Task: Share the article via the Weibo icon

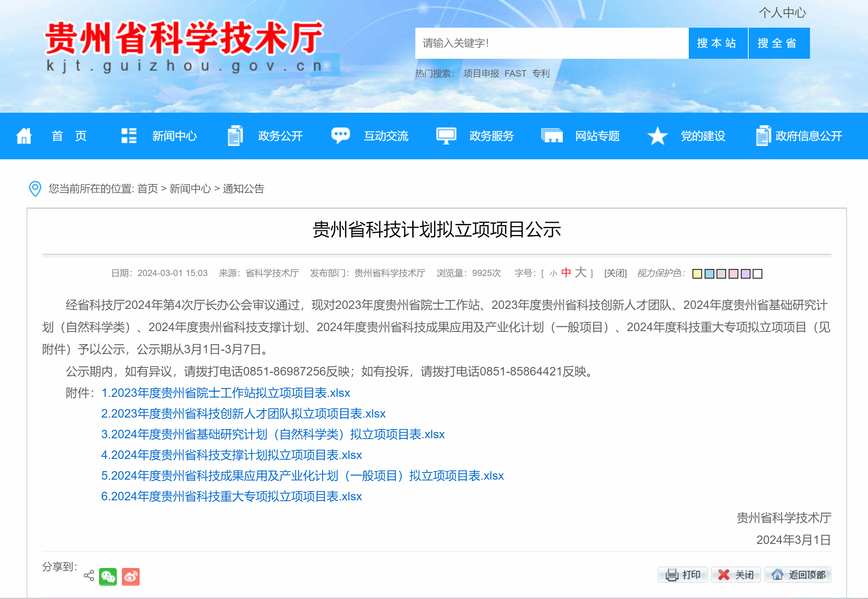Action: (130, 577)
